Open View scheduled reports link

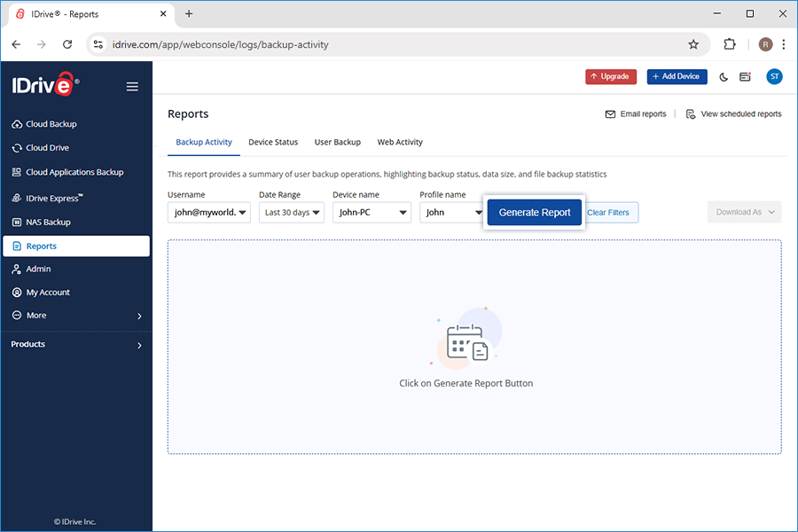pyautogui.click(x=733, y=114)
